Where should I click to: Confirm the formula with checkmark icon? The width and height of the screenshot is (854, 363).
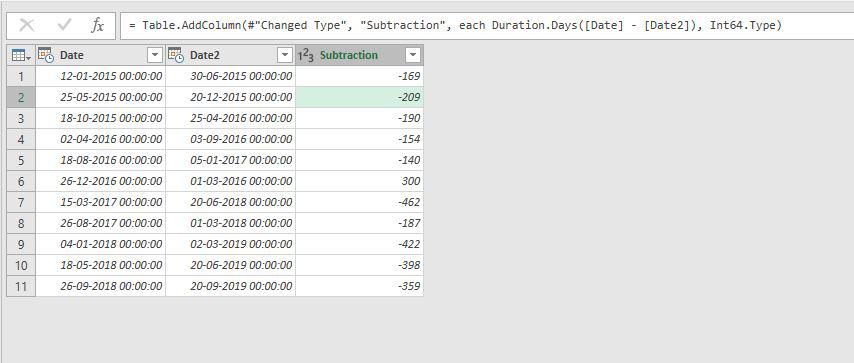pyautogui.click(x=64, y=25)
